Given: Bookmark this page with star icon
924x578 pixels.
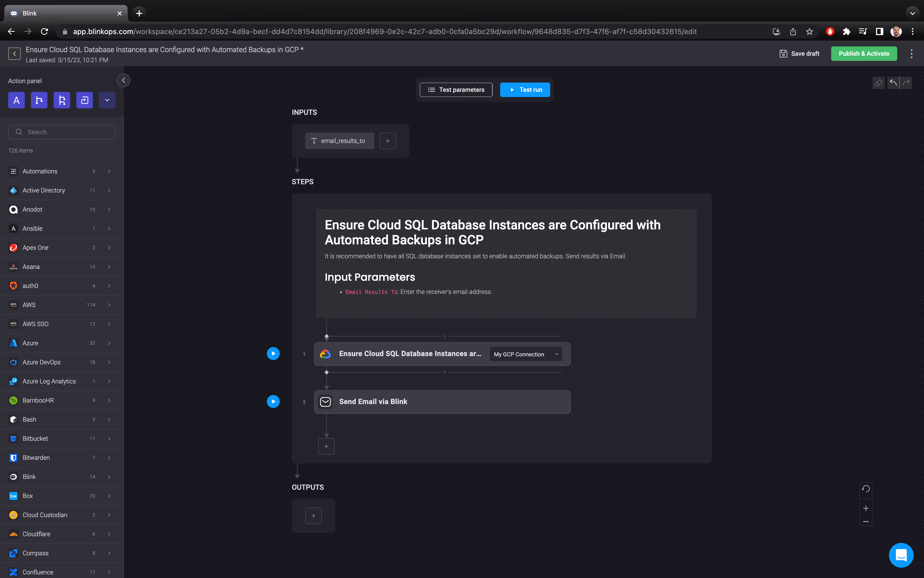Looking at the screenshot, I should [809, 32].
